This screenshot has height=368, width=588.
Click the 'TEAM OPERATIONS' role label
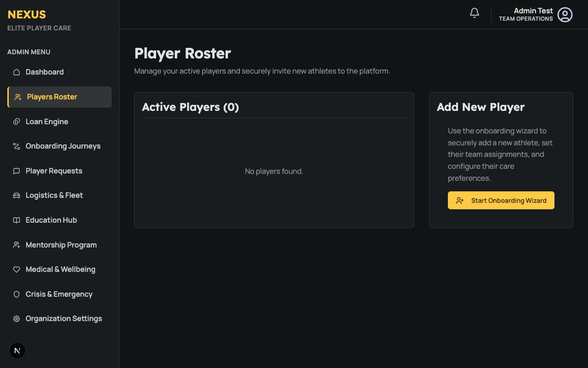click(526, 19)
